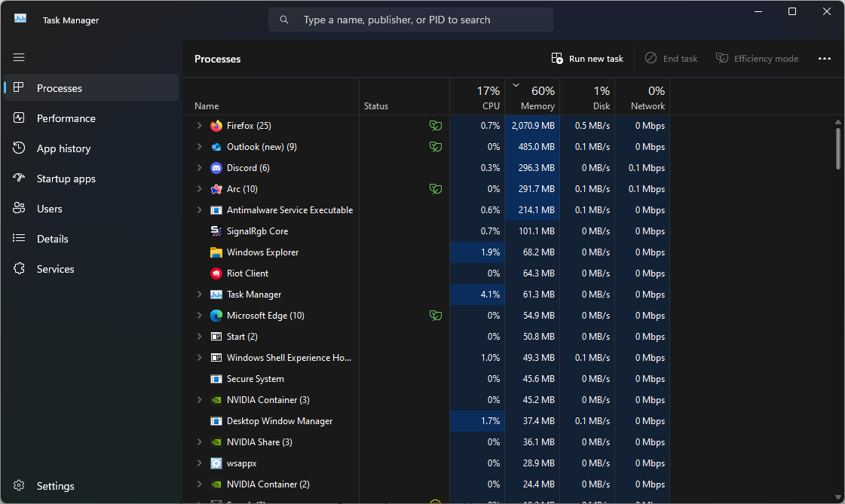Toggle the hamburger navigation menu
This screenshot has width=845, height=504.
[x=19, y=57]
